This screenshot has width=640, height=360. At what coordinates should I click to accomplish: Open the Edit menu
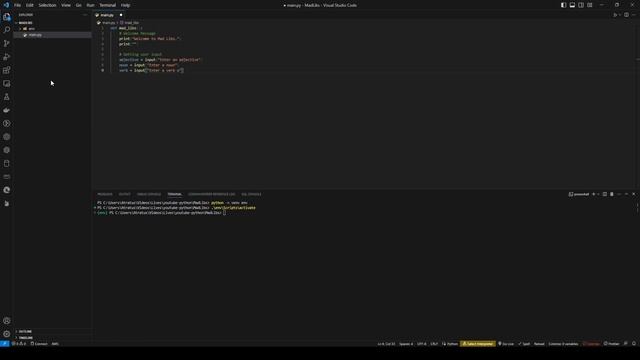click(30, 5)
